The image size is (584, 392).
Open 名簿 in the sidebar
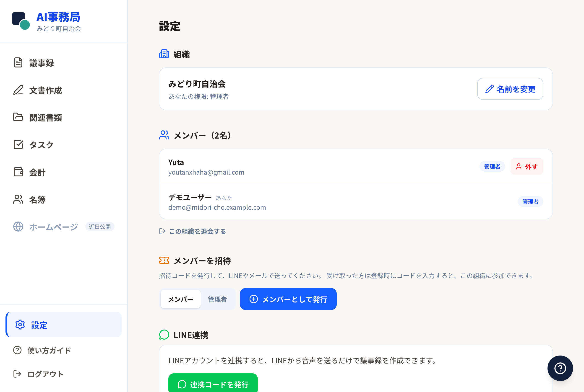(64, 199)
